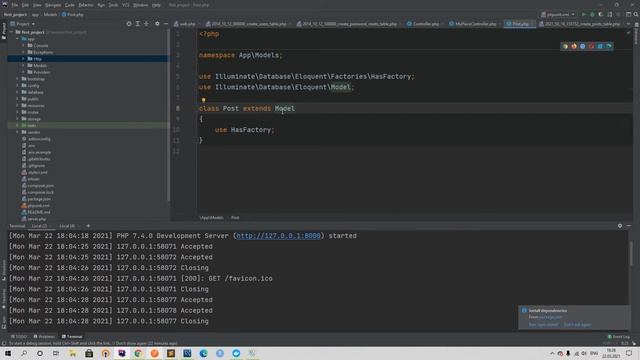Viewport: 640px width, 360px height.
Task: Open File Explorer from taskbar
Action: [x=73, y=353]
